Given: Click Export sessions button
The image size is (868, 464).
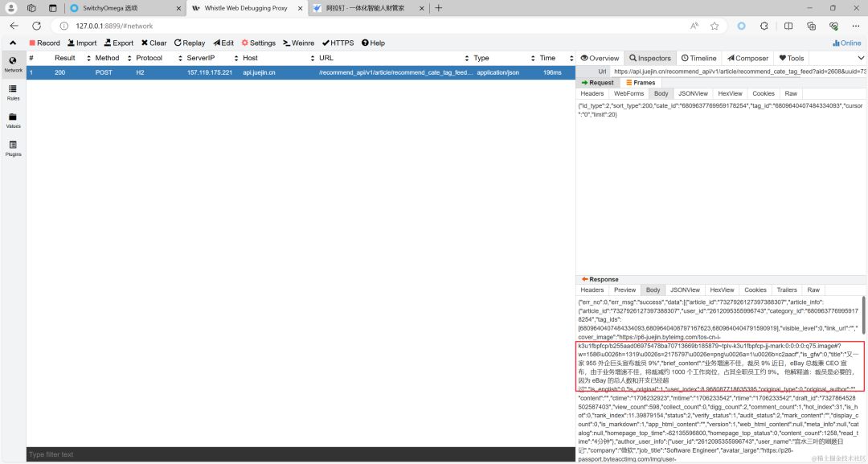Looking at the screenshot, I should 118,43.
